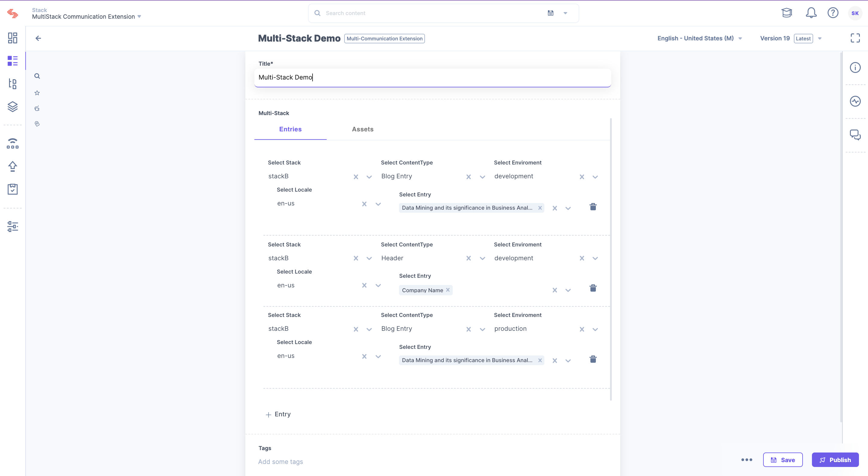Open the version Latest dropdown
868x476 pixels.
819,38
